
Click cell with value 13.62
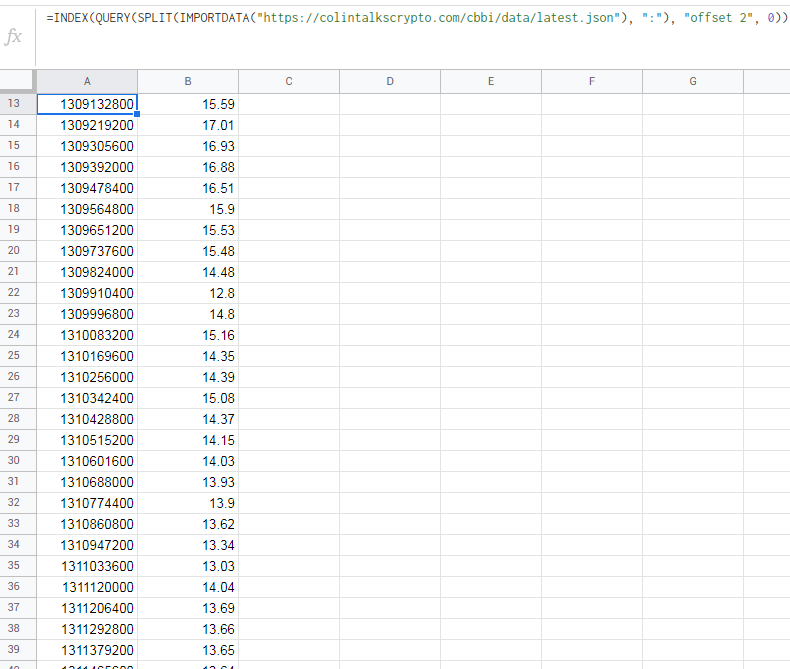188,524
